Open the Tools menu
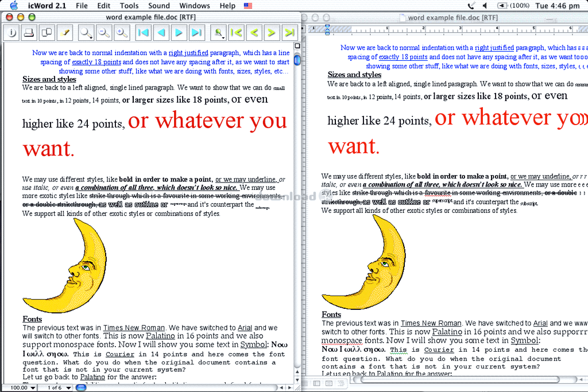This screenshot has width=588, height=392. tap(129, 6)
